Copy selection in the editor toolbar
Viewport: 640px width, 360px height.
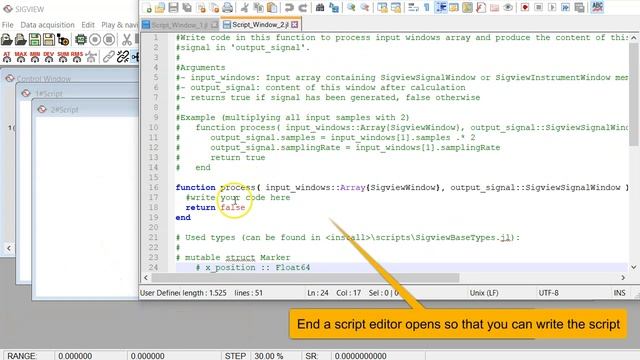tap(258, 7)
